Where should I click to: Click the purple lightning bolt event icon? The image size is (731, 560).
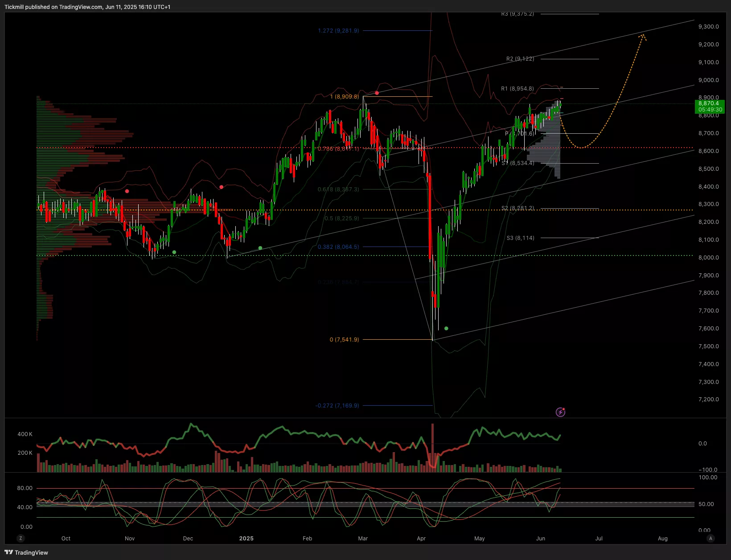[560, 412]
